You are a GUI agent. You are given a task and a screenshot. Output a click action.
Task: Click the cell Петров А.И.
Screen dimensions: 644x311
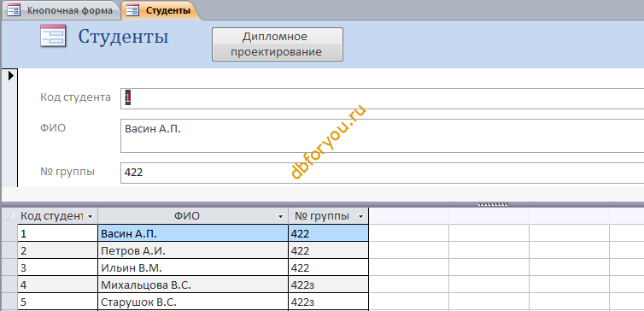click(193, 250)
